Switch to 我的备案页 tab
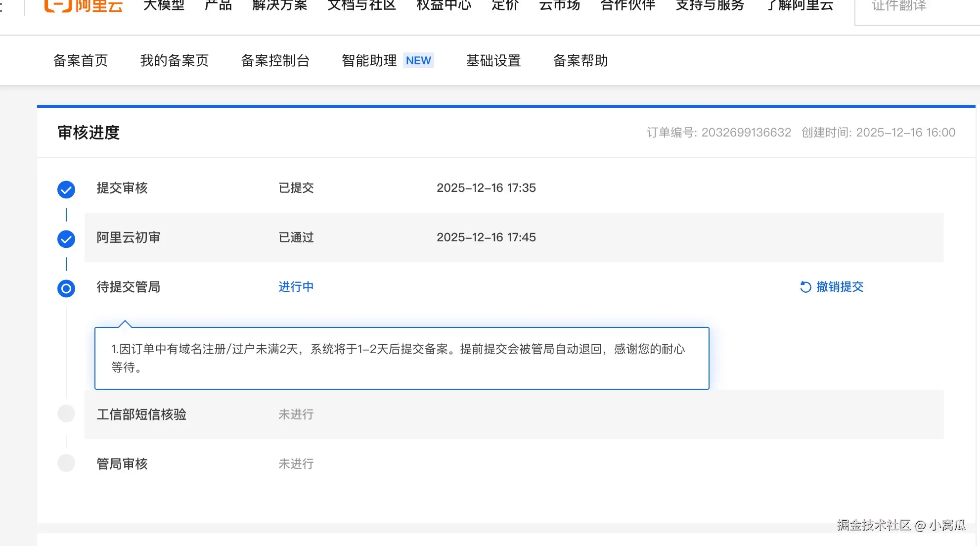The height and width of the screenshot is (546, 980). pos(174,60)
